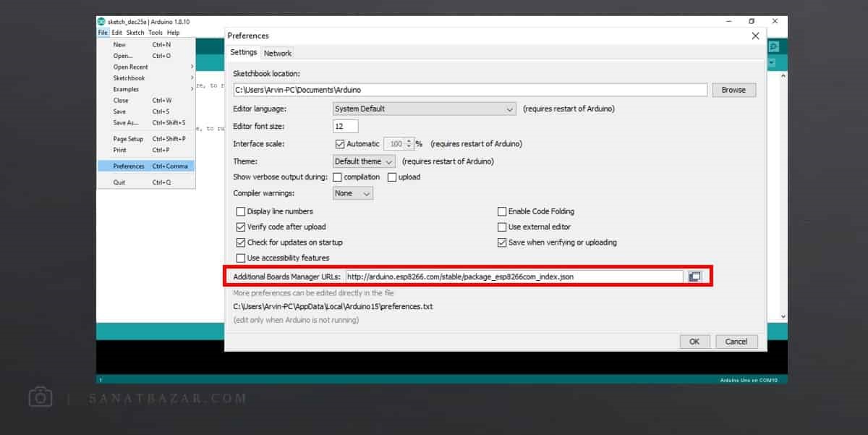Viewport: 868px width, 435px height.
Task: Uncheck Check for updates on startup
Action: pyautogui.click(x=241, y=242)
